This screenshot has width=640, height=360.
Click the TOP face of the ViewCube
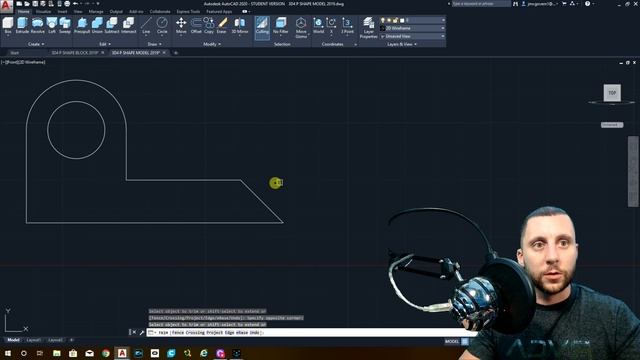tap(612, 93)
